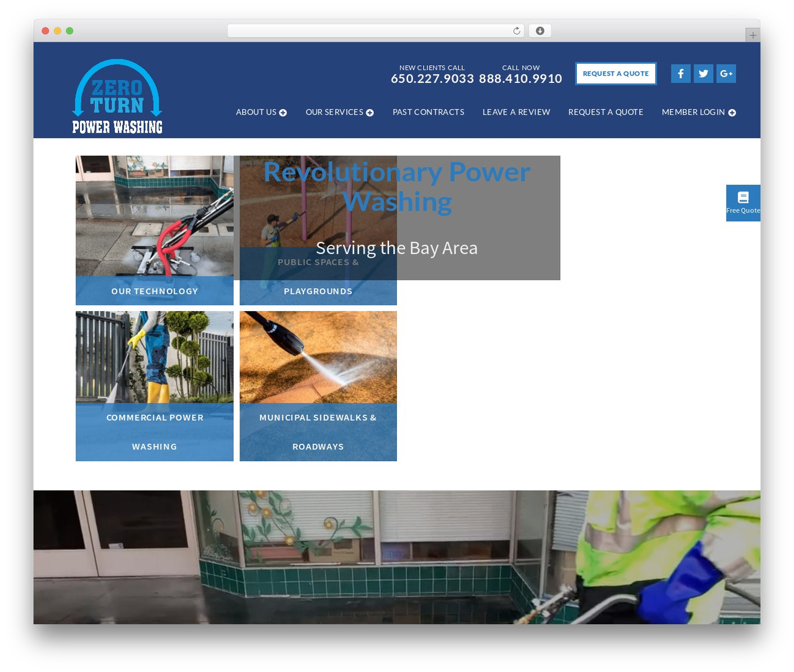Click the white Request a Quote button
The image size is (794, 672).
[616, 74]
